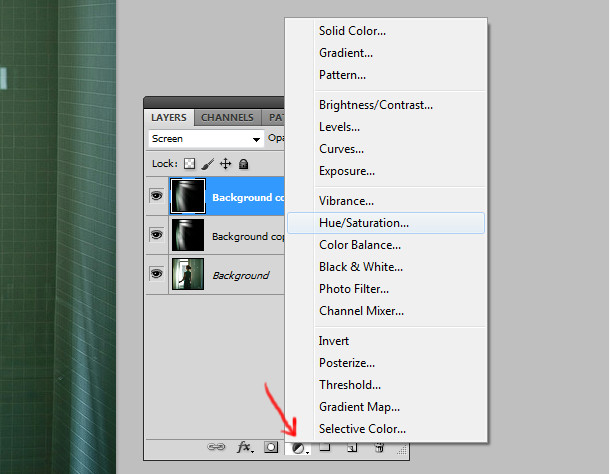Lock image pixels with brush icon

tap(208, 163)
